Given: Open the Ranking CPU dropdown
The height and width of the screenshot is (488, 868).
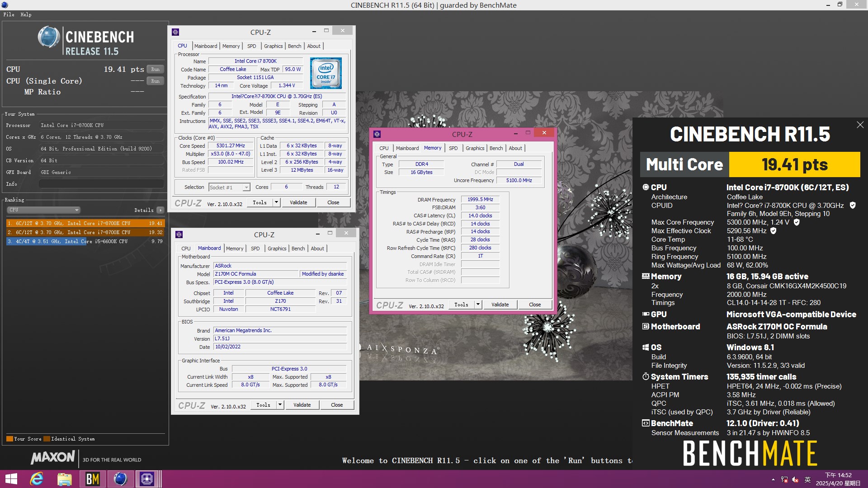Looking at the screenshot, I should click(x=44, y=210).
